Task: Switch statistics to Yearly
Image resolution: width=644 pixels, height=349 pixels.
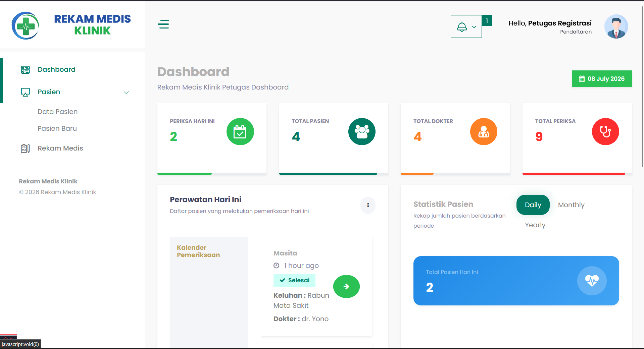Action: click(535, 225)
